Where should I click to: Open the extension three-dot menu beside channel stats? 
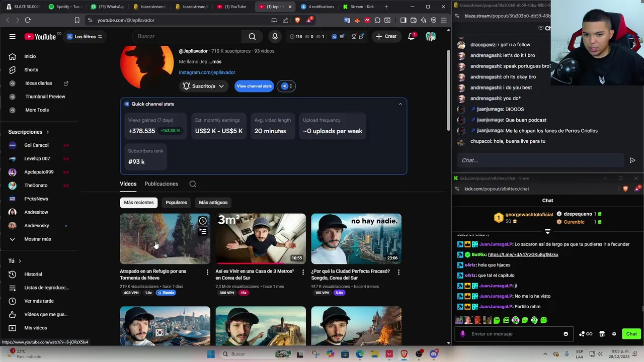tap(291, 86)
